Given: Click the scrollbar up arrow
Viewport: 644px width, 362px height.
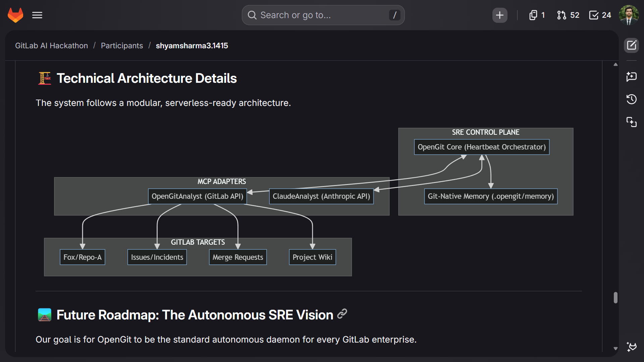Looking at the screenshot, I should click(x=615, y=64).
